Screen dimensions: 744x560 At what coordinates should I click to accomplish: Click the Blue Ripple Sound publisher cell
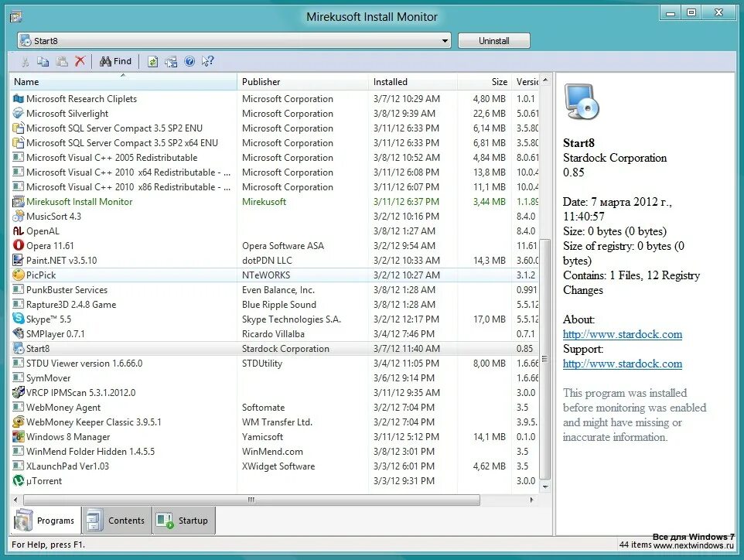(279, 304)
